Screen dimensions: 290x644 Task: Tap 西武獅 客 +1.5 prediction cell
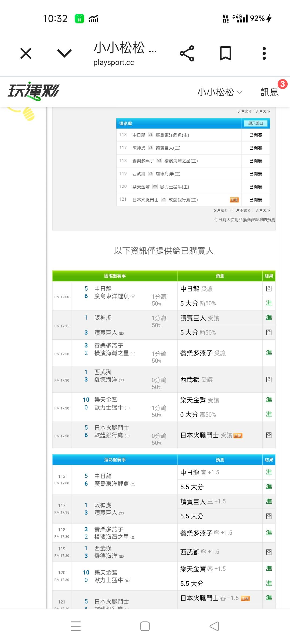coord(220,552)
